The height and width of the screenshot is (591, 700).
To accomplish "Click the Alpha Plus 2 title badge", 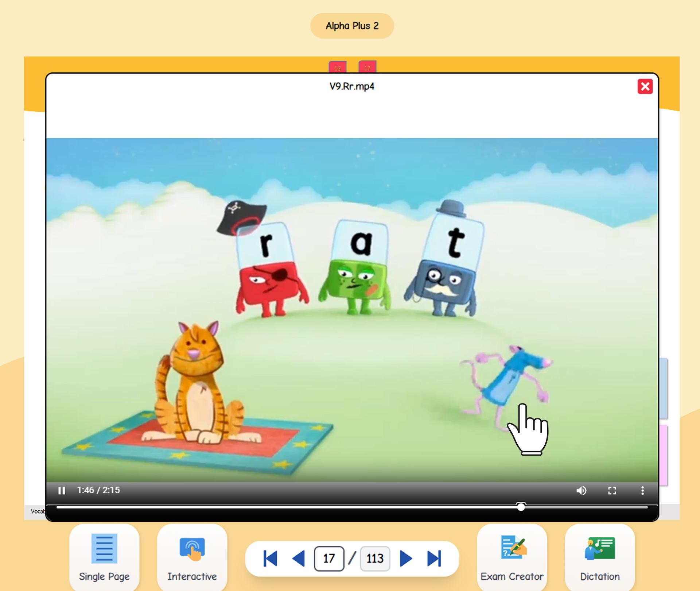I will 352,26.
